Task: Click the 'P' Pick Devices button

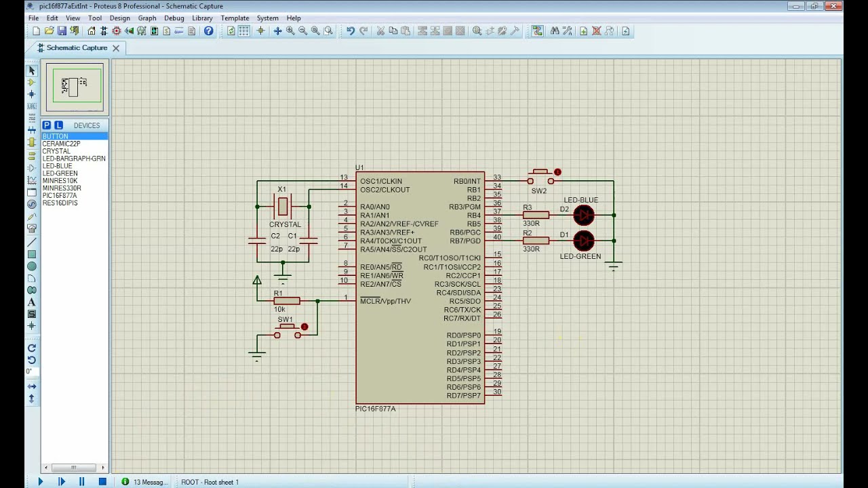Action: [47, 125]
